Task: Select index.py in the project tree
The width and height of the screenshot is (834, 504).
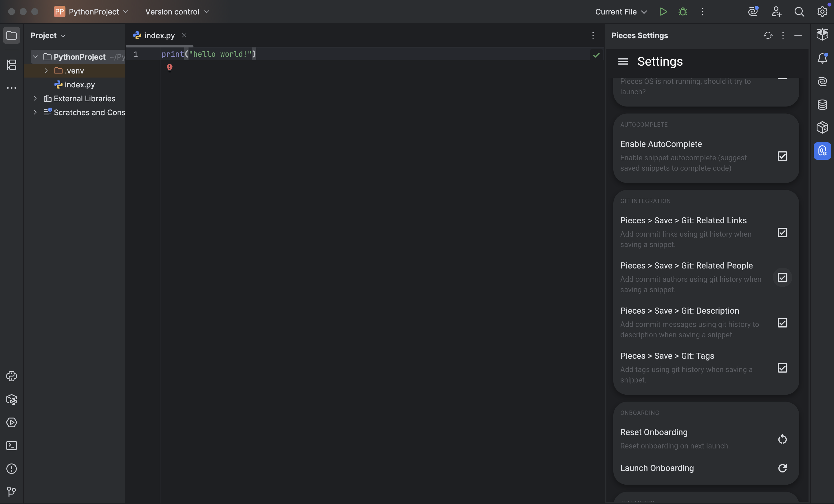Action: [x=74, y=84]
